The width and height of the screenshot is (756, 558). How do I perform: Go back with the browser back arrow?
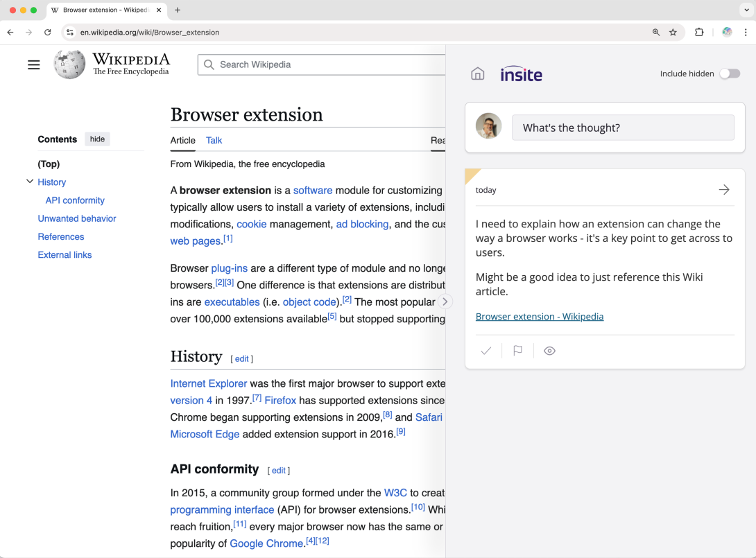(x=10, y=33)
